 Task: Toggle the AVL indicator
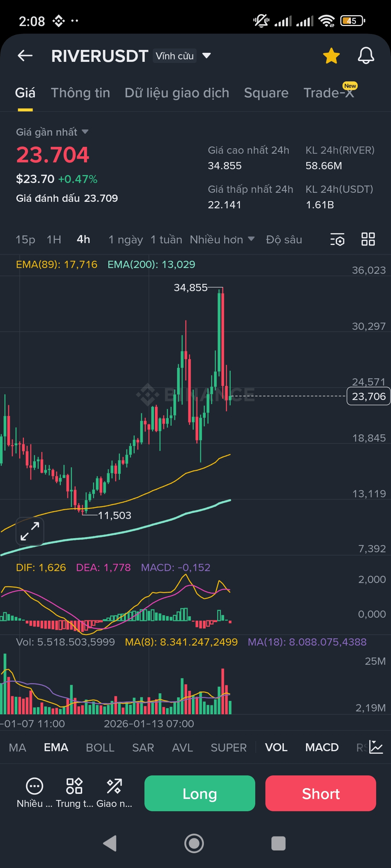(x=182, y=748)
